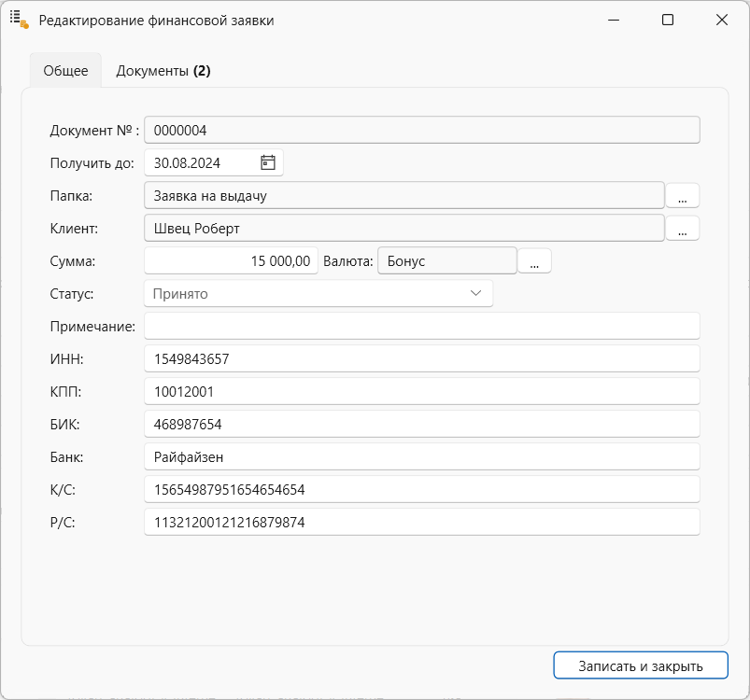Click the Папка field Заявка на выдачу
The width and height of the screenshot is (750, 700).
(x=404, y=195)
